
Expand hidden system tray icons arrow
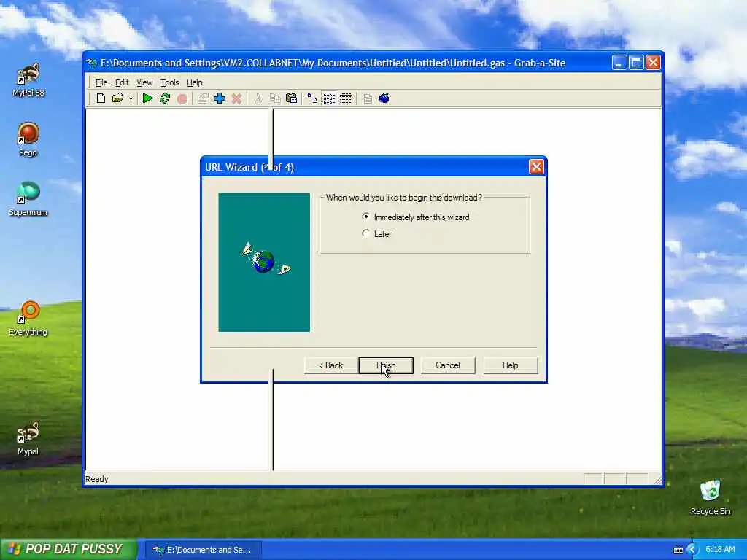point(692,550)
